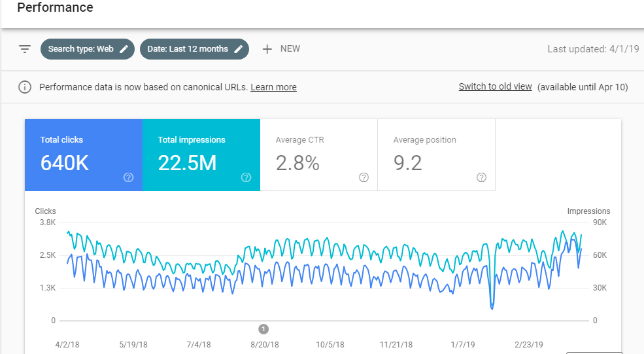The height and width of the screenshot is (354, 644).
Task: Edit the Date: Last 12 months filter
Action: [x=239, y=49]
